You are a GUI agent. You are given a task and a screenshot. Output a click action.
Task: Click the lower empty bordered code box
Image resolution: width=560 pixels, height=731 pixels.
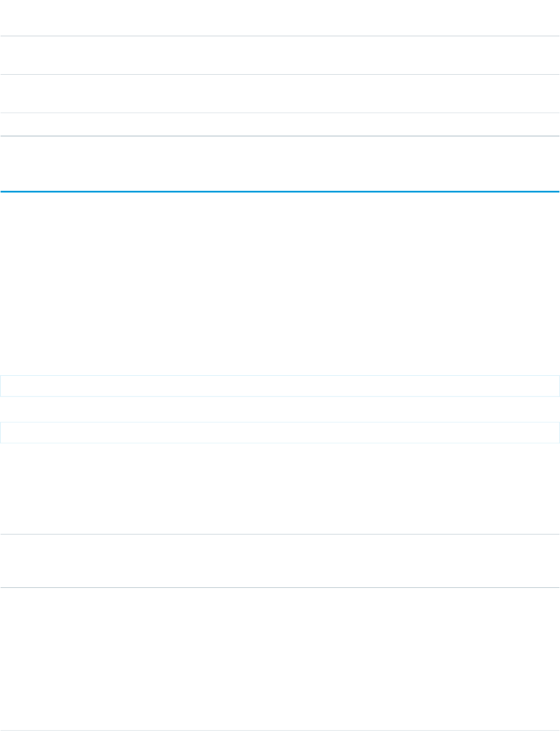(280, 432)
